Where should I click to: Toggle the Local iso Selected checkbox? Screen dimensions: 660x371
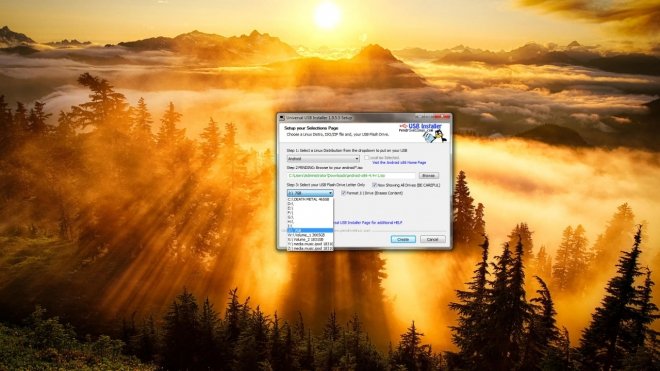tap(367, 157)
